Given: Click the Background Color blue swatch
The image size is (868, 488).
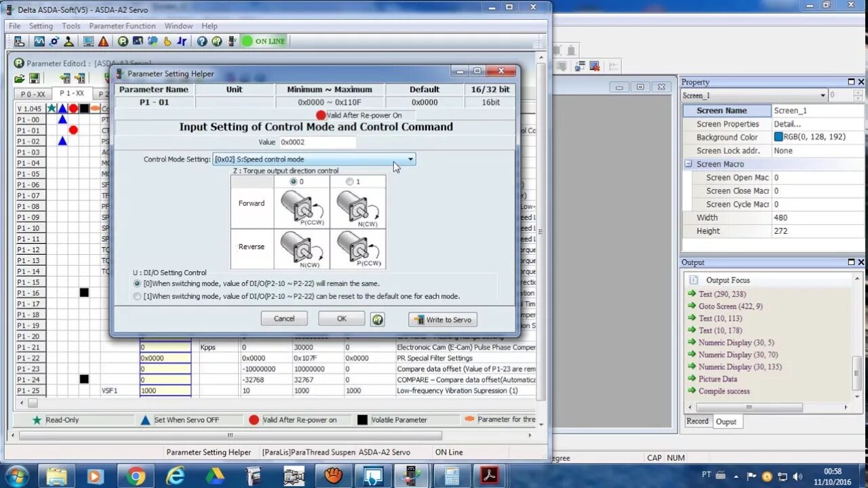Looking at the screenshot, I should (778, 137).
